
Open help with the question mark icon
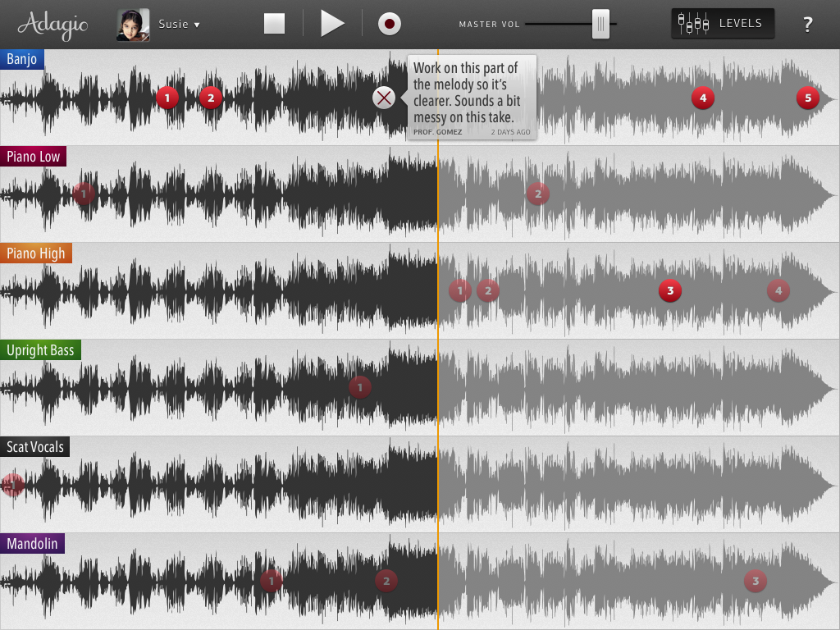(x=808, y=24)
